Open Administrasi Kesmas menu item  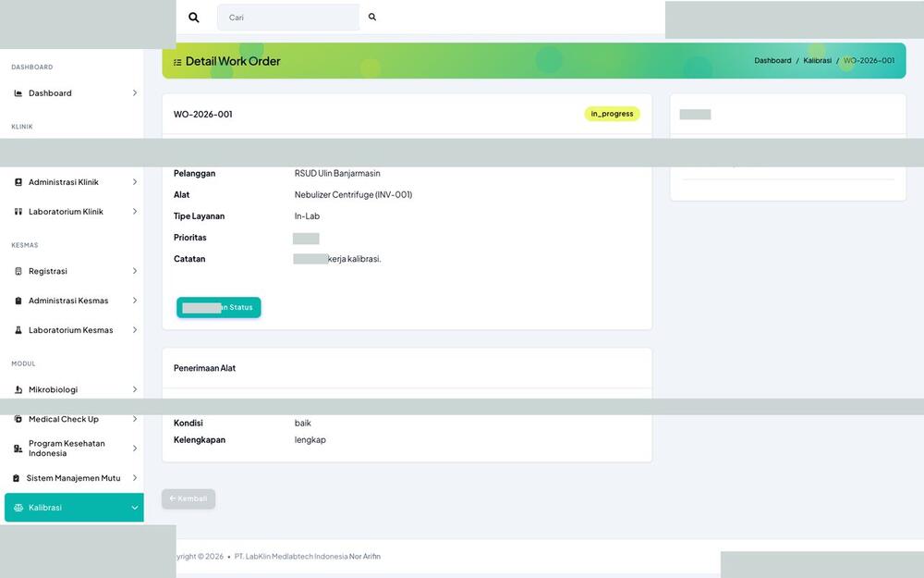[74, 301]
